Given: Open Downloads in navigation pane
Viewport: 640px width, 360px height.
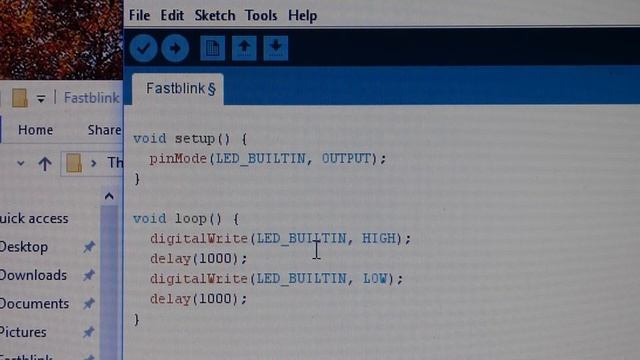Looking at the screenshot, I should pos(33,275).
